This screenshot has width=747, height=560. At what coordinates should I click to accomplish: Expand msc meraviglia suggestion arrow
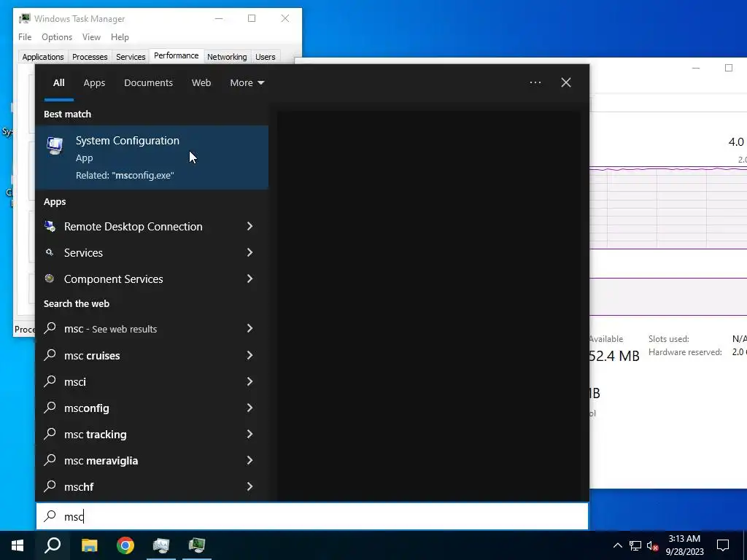click(249, 460)
